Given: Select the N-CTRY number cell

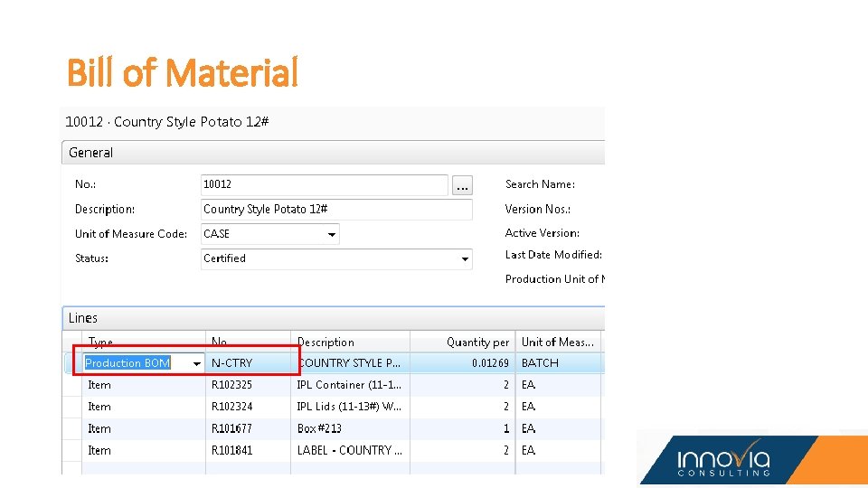Looking at the screenshot, I should [x=248, y=363].
